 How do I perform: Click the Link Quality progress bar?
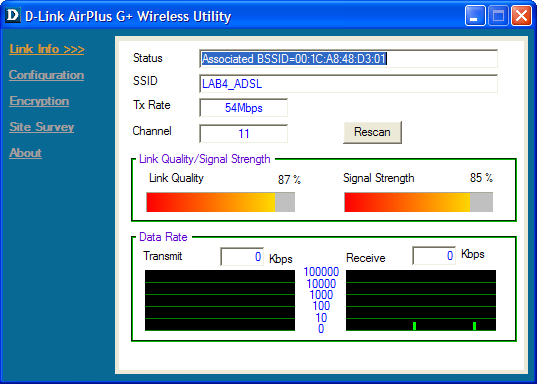point(221,202)
